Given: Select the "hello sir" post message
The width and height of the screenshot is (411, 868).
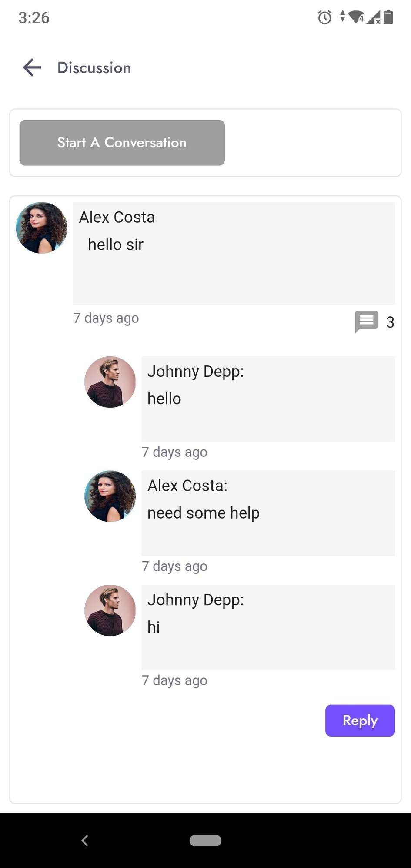Looking at the screenshot, I should pos(116,245).
